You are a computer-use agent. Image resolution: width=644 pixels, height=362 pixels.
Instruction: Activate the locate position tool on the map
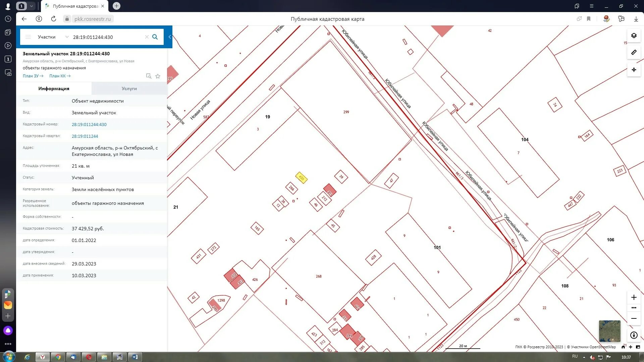pos(634,70)
